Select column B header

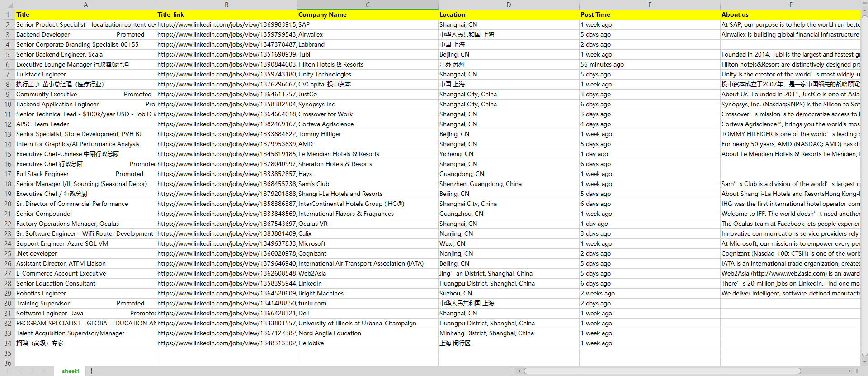(x=226, y=5)
